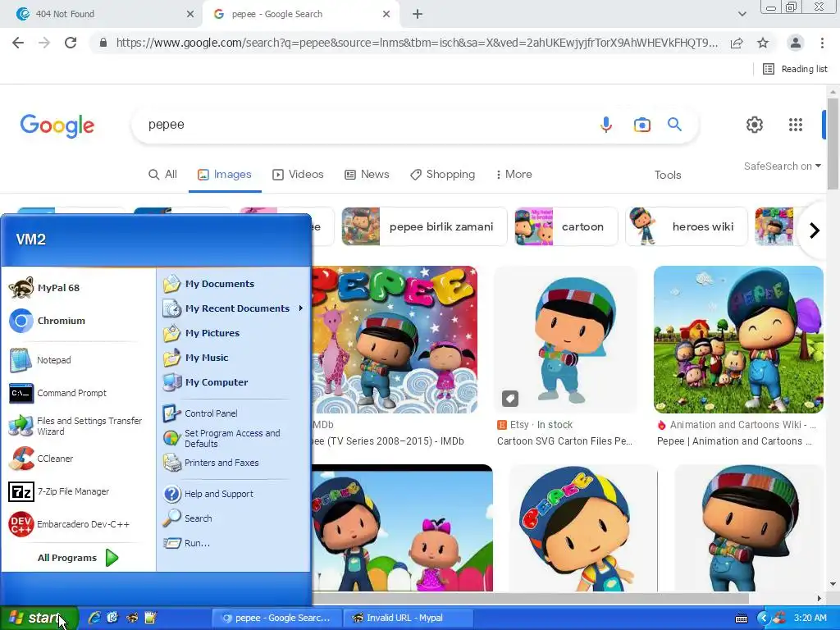Viewport: 840px width, 630px height.
Task: Click the Windows start button
Action: 39,619
